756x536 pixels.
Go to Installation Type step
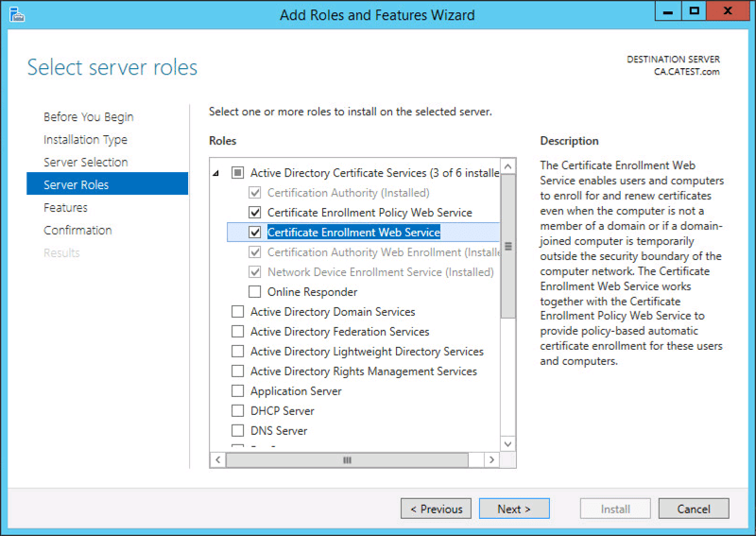(85, 140)
